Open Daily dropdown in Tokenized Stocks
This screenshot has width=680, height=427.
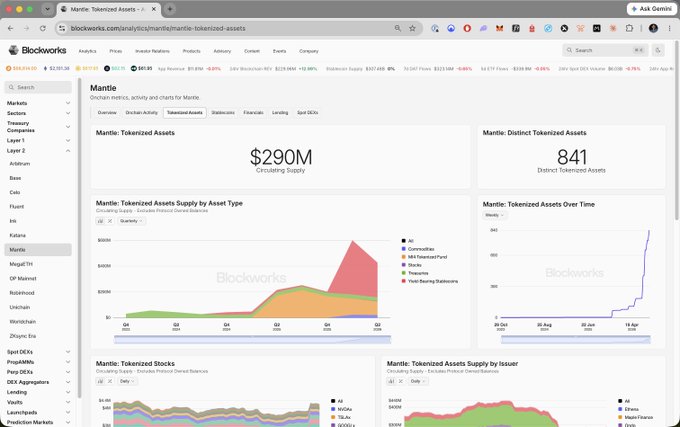pos(127,381)
